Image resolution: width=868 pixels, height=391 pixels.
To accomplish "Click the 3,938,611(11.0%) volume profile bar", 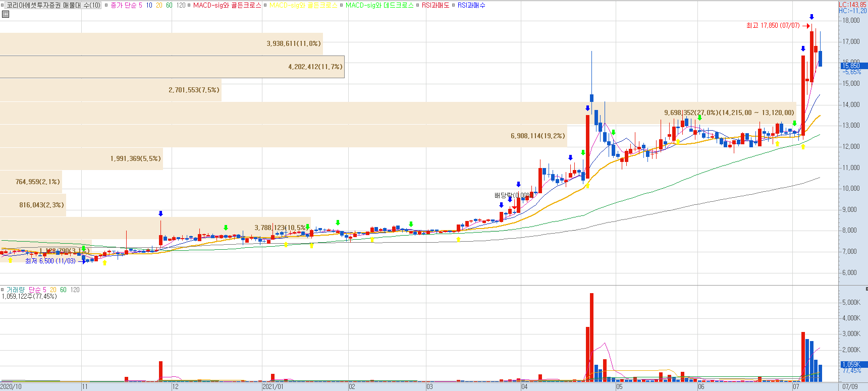I will 161,44.
